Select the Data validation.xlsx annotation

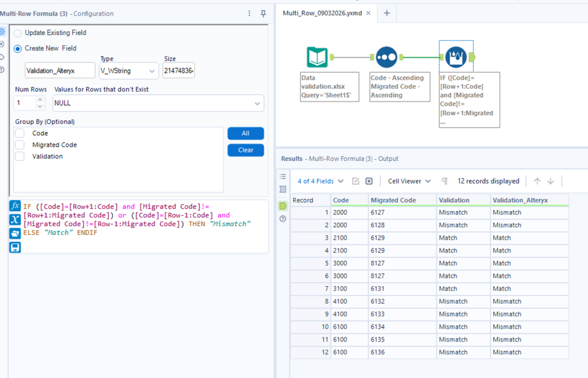(330, 86)
